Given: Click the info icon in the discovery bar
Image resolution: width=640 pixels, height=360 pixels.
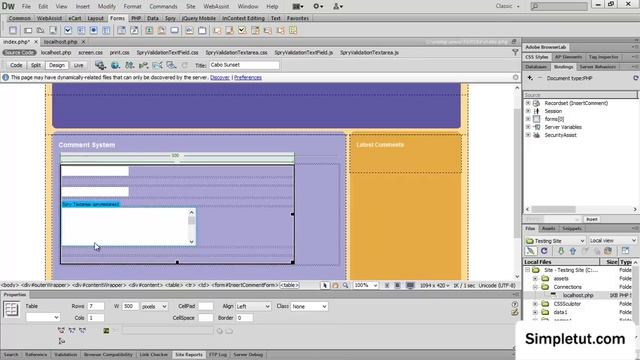Looking at the screenshot, I should [x=5, y=77].
